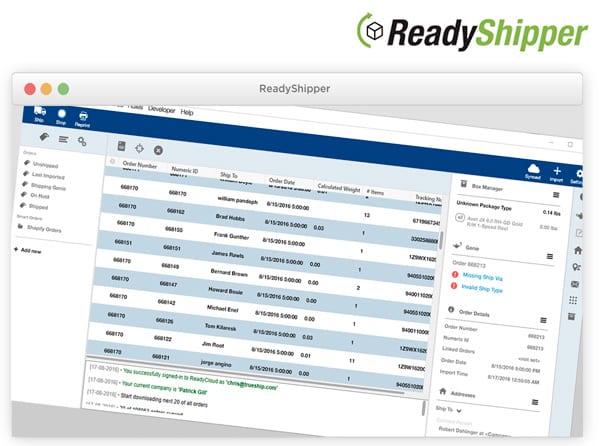
Task: Click the log panel vertical scrollbar
Action: (424, 408)
